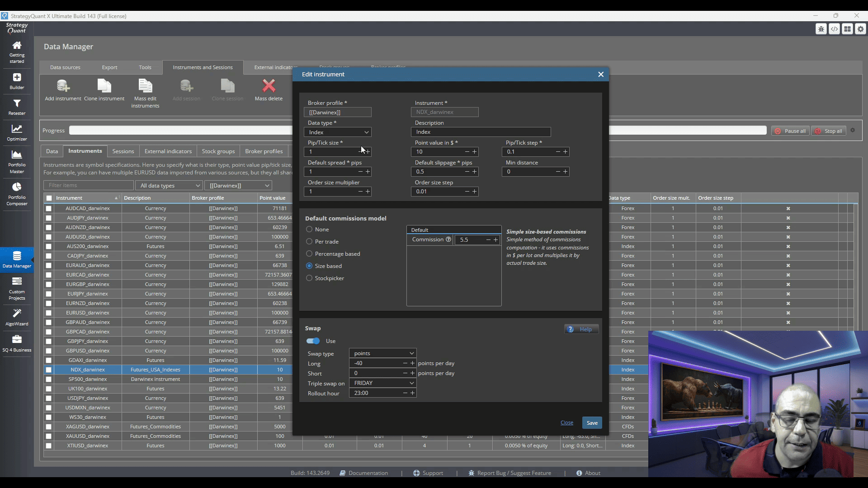Image resolution: width=868 pixels, height=488 pixels.
Task: Open the Optimizer module
Action: coord(17,133)
